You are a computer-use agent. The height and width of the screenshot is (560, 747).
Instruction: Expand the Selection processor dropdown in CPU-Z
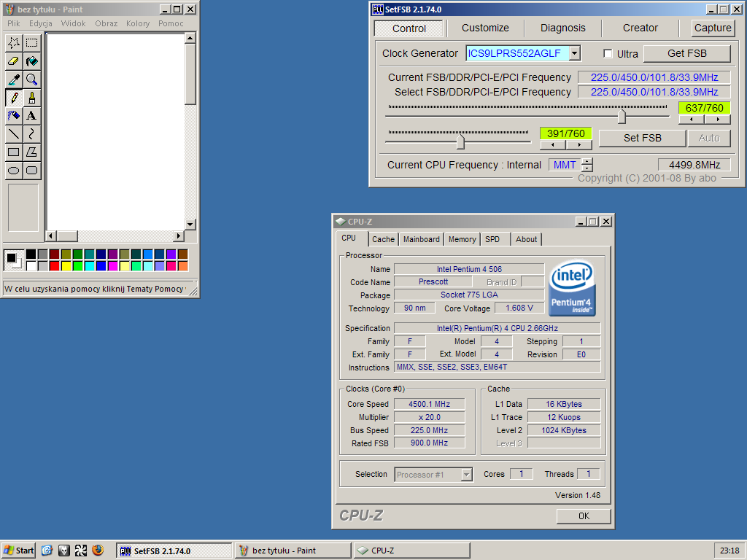click(x=467, y=475)
